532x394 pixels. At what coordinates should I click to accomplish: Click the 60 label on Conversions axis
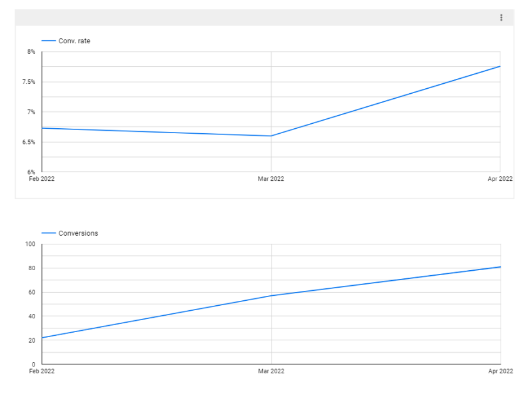[x=32, y=292]
